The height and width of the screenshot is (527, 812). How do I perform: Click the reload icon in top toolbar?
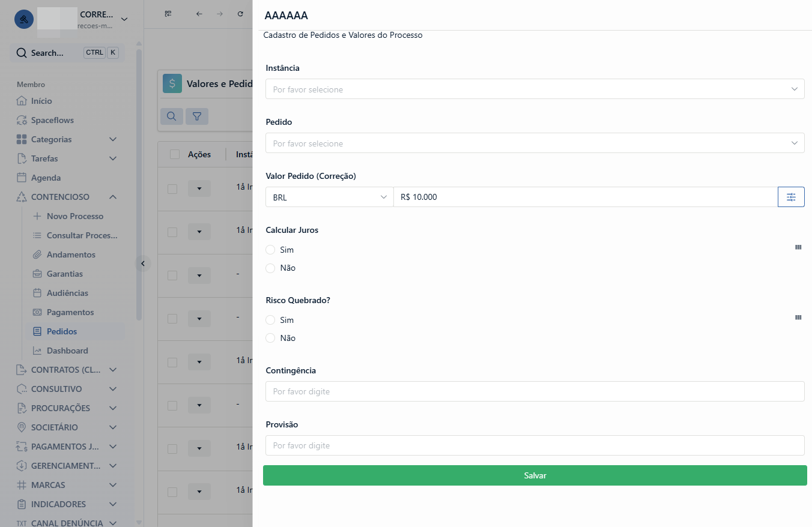coord(240,14)
